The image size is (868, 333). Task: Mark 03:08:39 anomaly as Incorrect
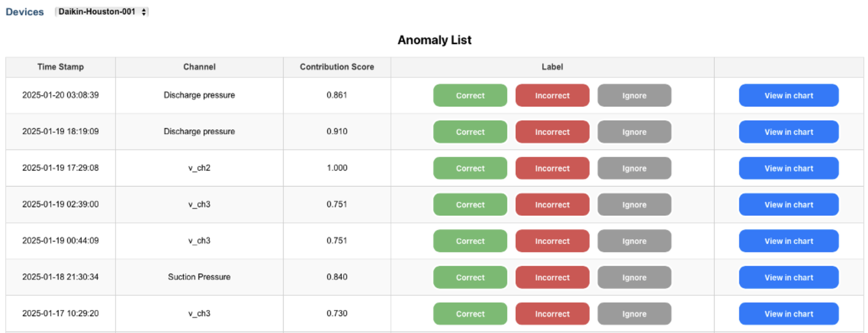tap(552, 95)
